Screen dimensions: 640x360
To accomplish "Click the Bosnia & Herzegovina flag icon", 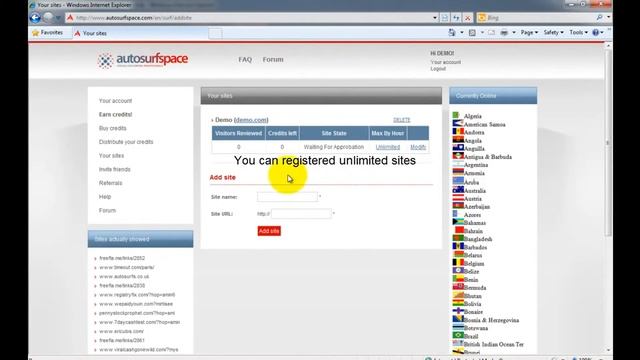I will click(x=458, y=319).
